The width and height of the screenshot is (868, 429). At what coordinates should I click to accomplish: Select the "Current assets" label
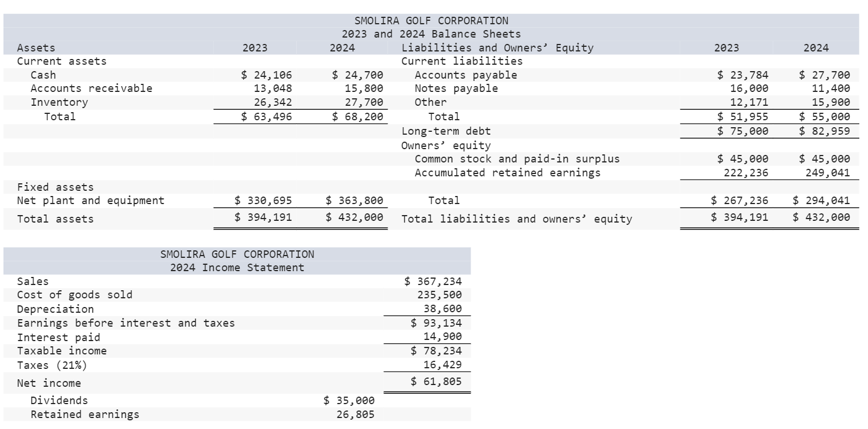tap(62, 61)
